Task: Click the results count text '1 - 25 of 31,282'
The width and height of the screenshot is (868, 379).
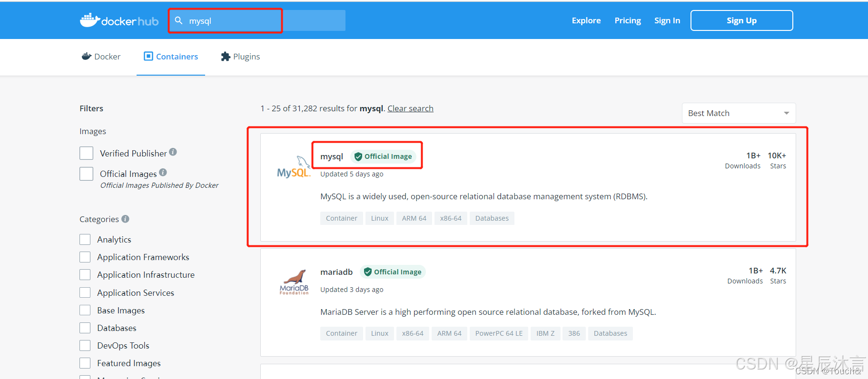Action: pos(289,108)
